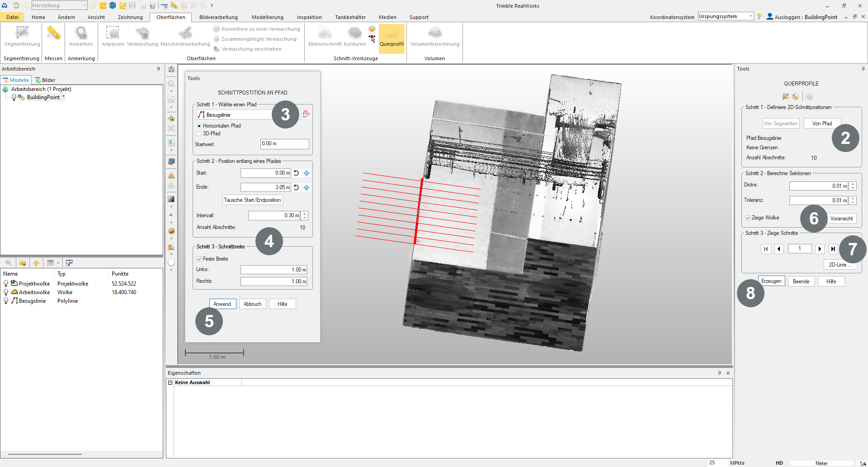Screen dimensions: 868x467
Task: Collapse the Keine Auswahl properties section
Action: tap(170, 382)
